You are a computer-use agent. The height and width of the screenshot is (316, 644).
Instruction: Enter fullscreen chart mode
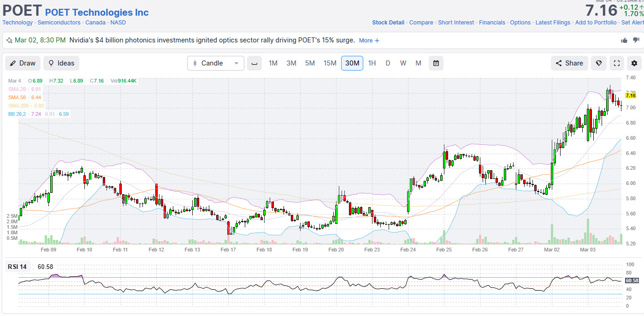616,63
